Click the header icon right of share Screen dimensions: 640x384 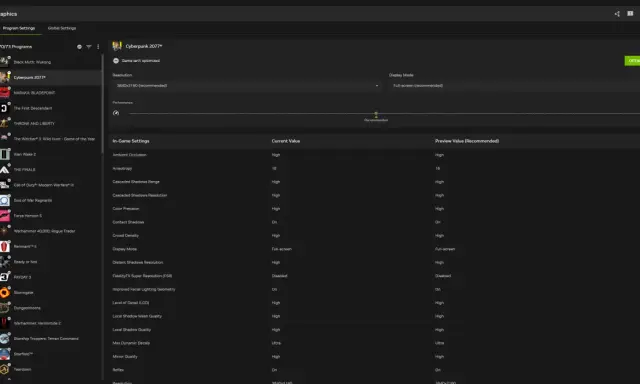(x=630, y=13)
